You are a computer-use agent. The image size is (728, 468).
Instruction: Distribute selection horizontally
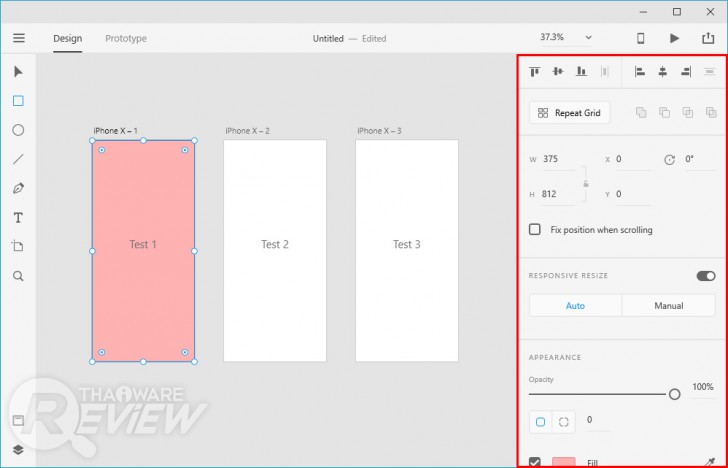(604, 72)
